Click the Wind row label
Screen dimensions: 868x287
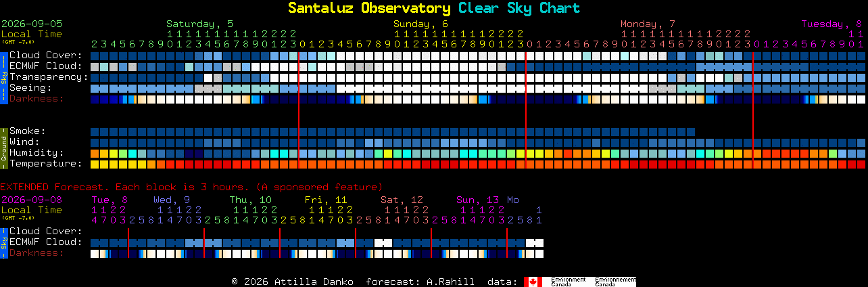pyautogui.click(x=24, y=142)
